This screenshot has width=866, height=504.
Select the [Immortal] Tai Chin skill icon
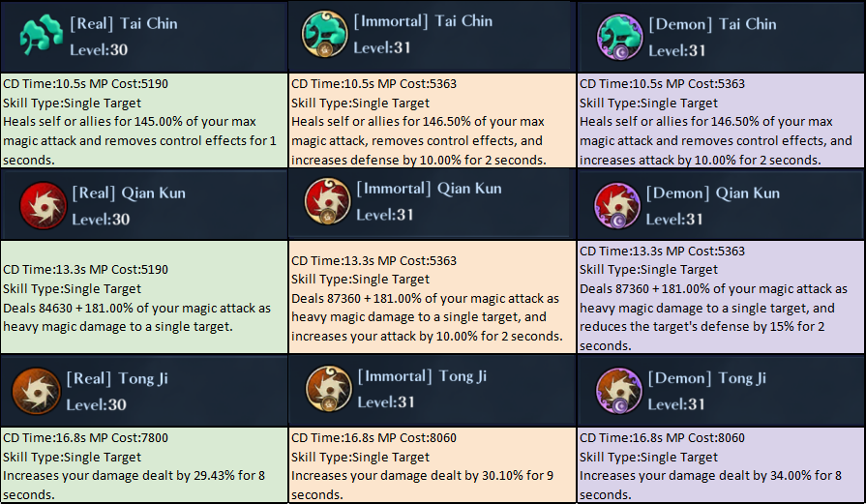pos(325,36)
